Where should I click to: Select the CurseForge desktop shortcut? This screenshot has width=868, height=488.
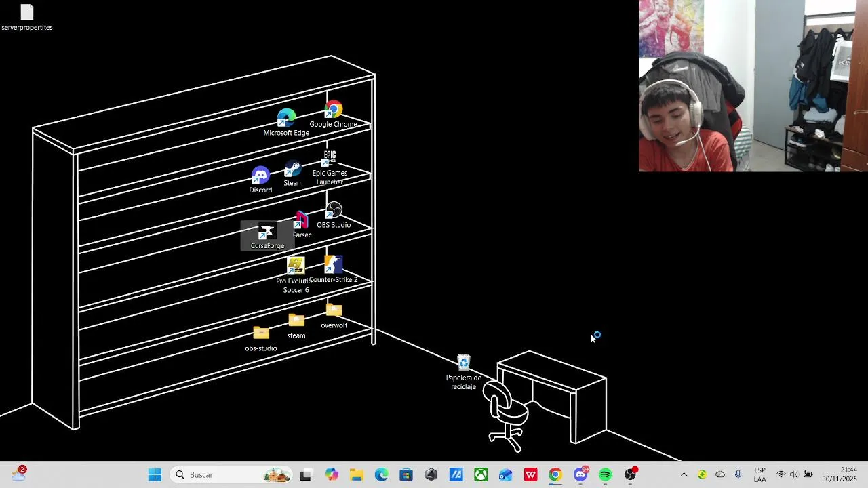267,236
